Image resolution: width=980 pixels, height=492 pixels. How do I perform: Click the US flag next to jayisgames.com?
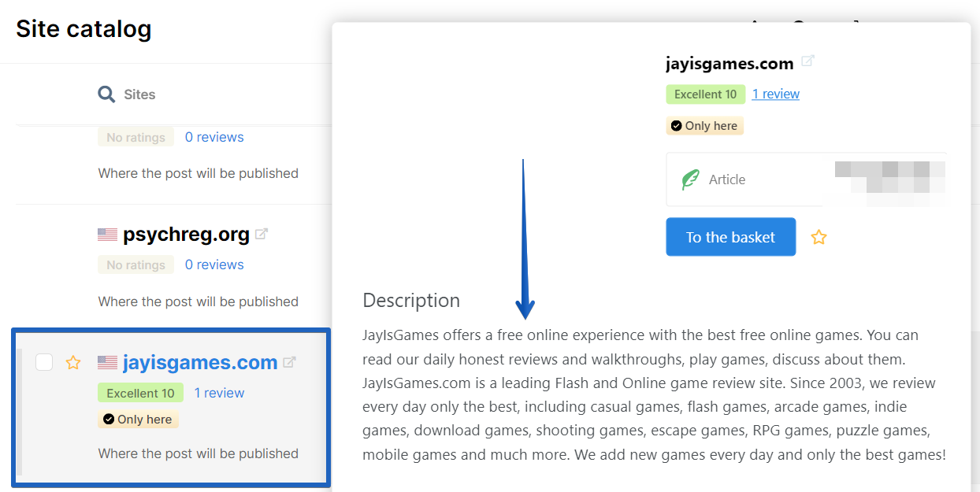point(107,363)
